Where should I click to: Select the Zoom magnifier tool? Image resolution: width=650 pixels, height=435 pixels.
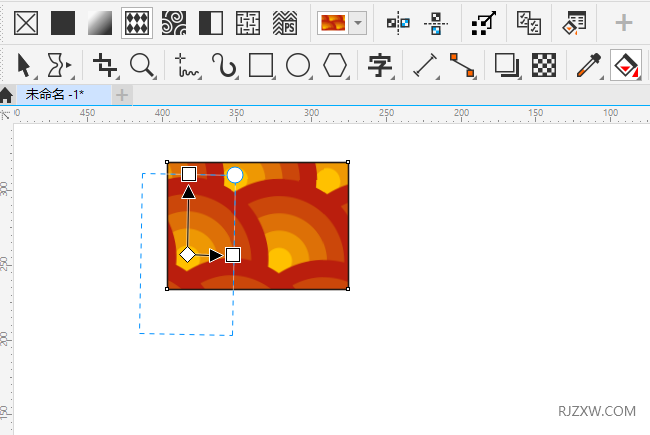pyautogui.click(x=142, y=66)
